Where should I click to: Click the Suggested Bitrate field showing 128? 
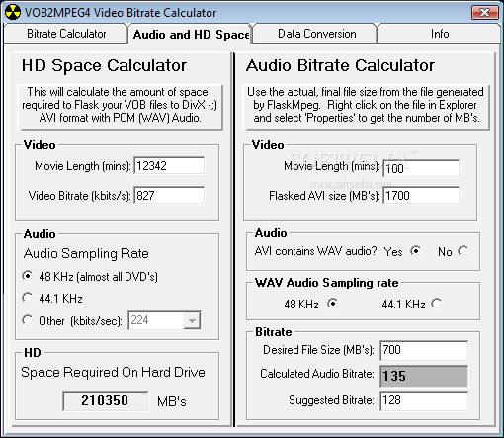pyautogui.click(x=424, y=400)
